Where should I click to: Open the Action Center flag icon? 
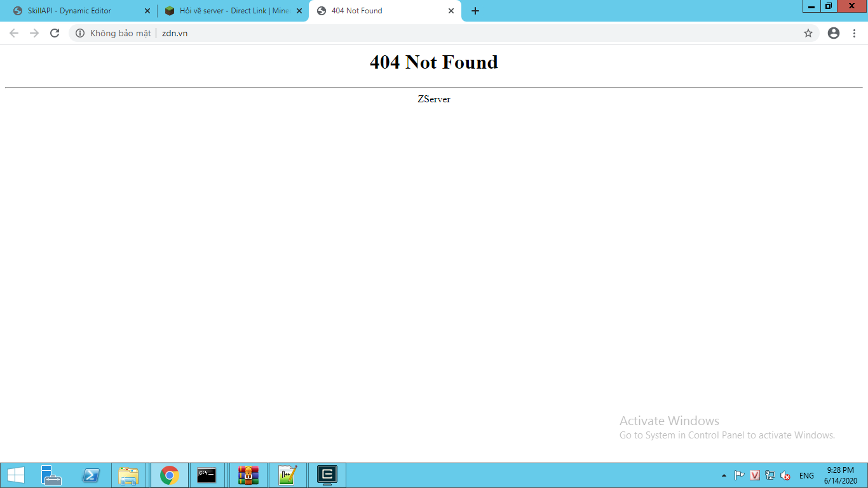pyautogui.click(x=740, y=475)
